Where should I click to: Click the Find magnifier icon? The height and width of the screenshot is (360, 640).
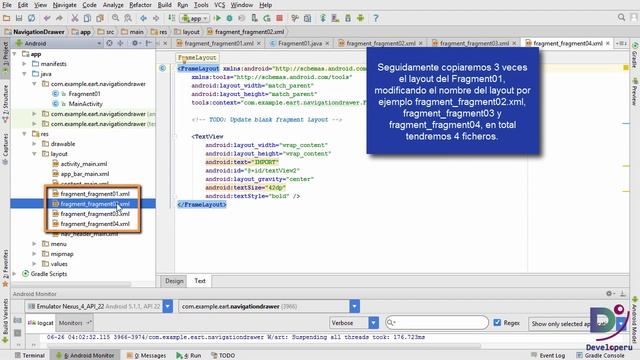point(116,18)
